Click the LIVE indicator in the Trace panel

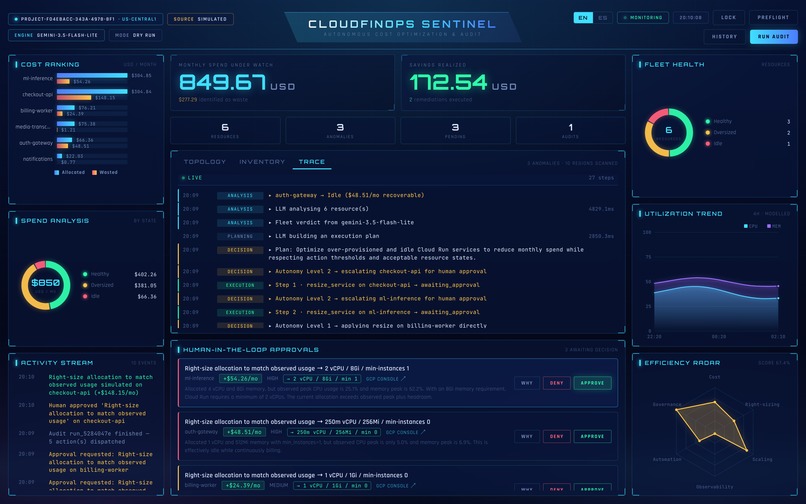[x=192, y=178]
